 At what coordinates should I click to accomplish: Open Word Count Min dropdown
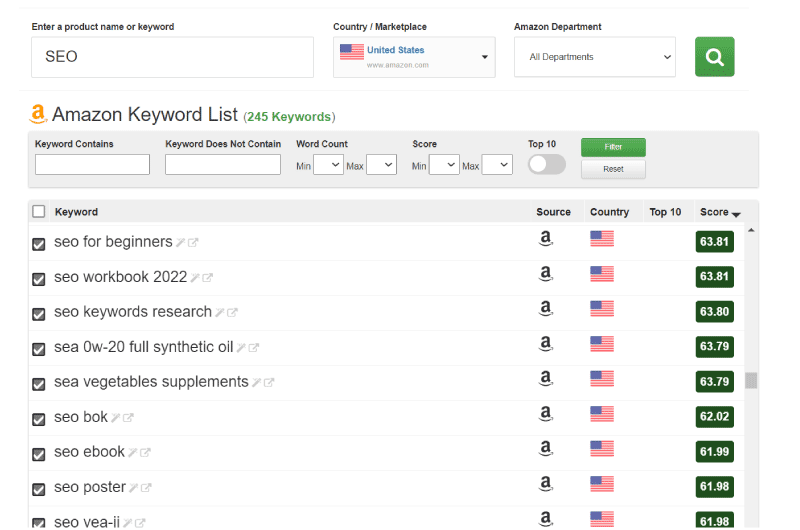(328, 165)
